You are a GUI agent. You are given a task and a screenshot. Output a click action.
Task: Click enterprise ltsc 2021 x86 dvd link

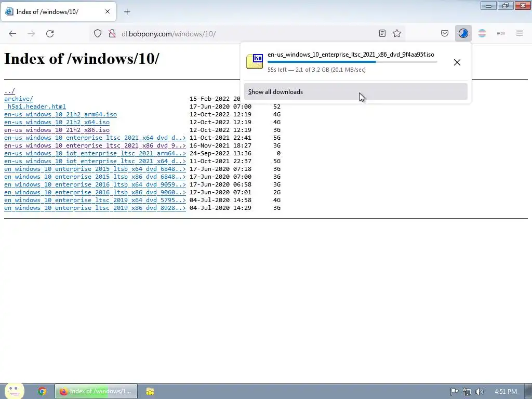click(95, 145)
